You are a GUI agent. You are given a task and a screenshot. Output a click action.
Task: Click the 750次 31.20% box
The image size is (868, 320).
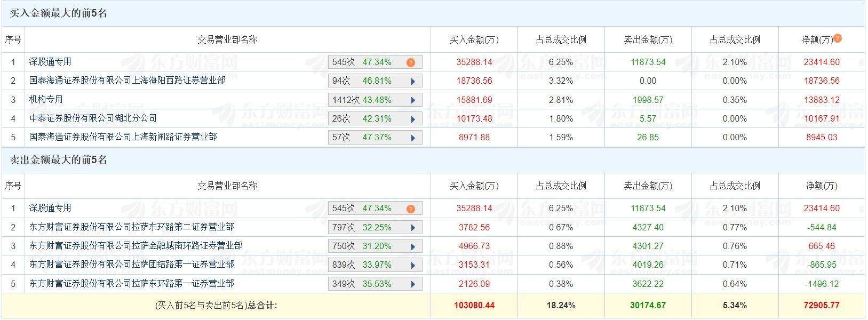tap(375, 246)
